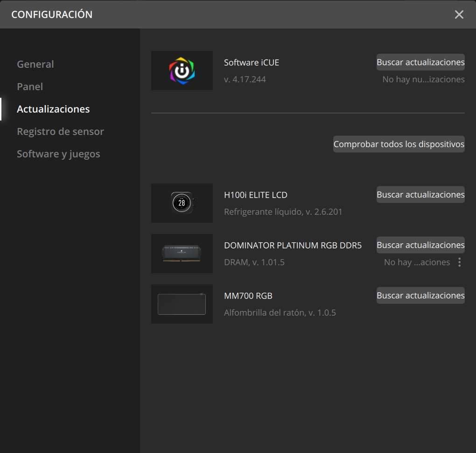Open the General settings section

click(x=35, y=64)
